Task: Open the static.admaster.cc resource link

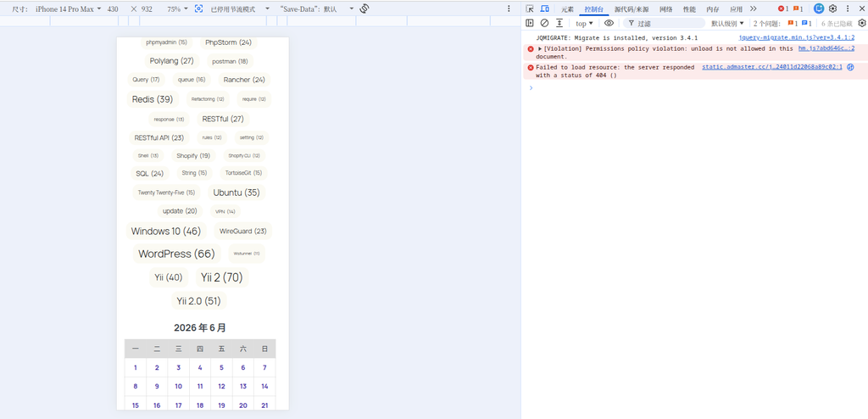Action: (x=772, y=67)
